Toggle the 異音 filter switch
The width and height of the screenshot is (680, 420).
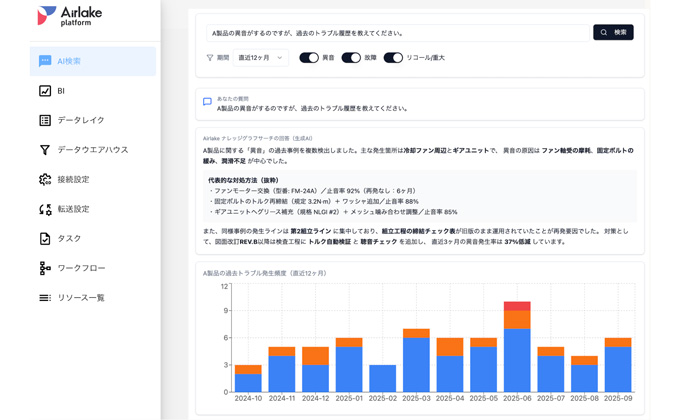pos(309,58)
